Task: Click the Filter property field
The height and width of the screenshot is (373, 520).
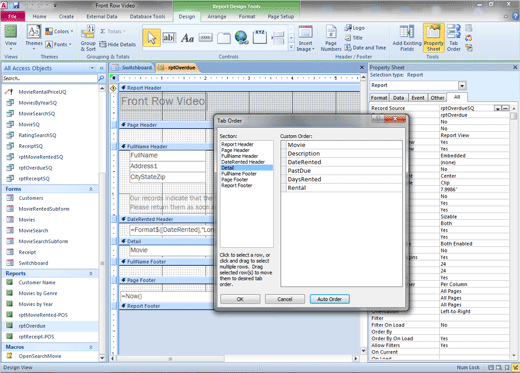Action: click(475, 318)
